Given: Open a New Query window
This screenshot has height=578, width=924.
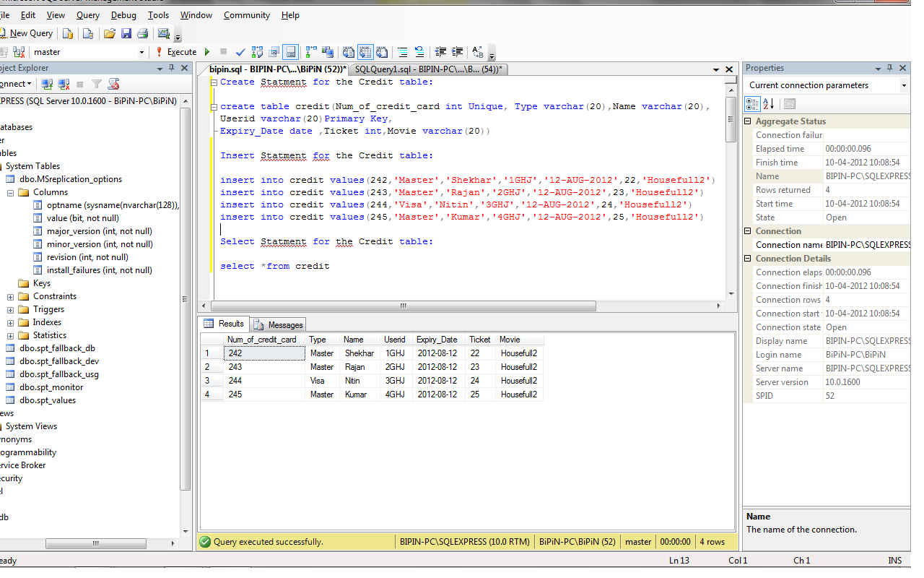Looking at the screenshot, I should [x=28, y=33].
